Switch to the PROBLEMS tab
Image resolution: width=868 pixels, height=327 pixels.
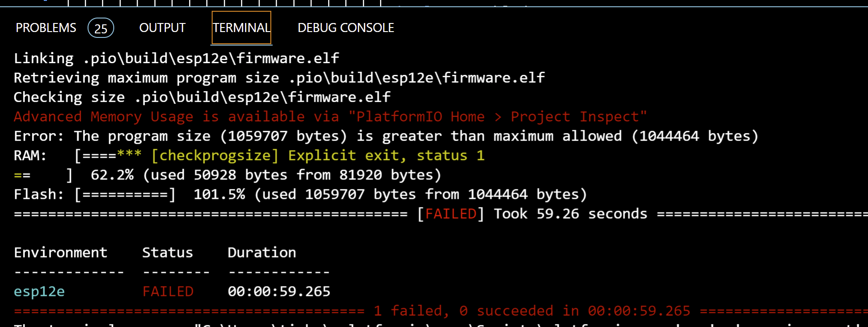pos(45,28)
